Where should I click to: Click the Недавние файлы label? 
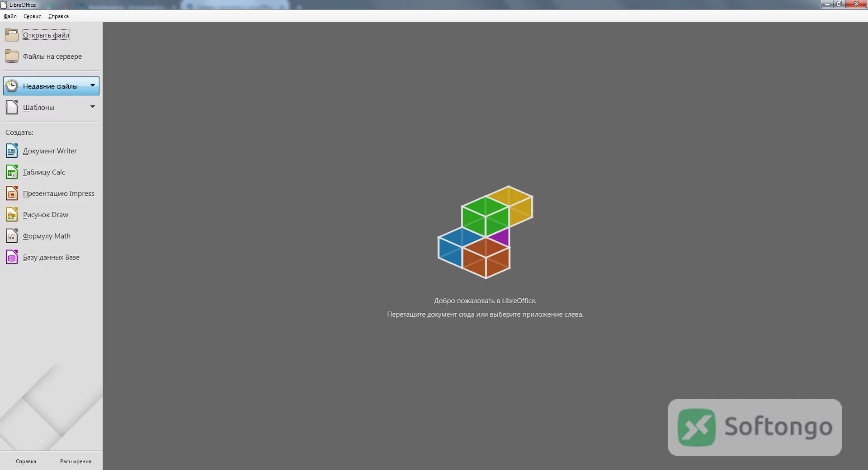point(50,86)
